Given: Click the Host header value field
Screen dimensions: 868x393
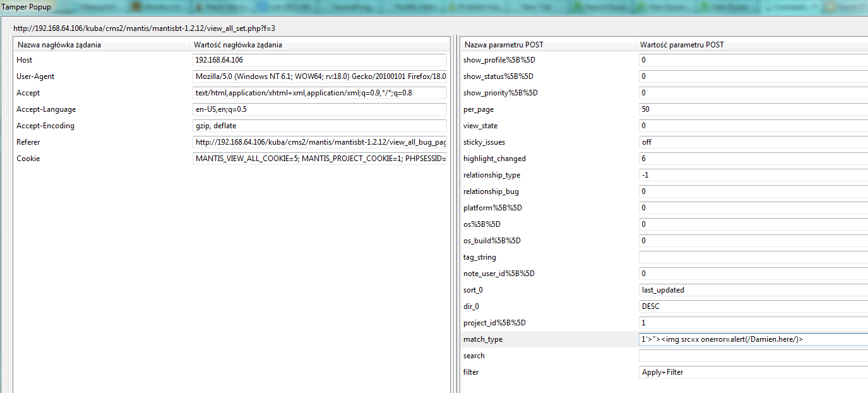Looking at the screenshot, I should click(x=319, y=60).
